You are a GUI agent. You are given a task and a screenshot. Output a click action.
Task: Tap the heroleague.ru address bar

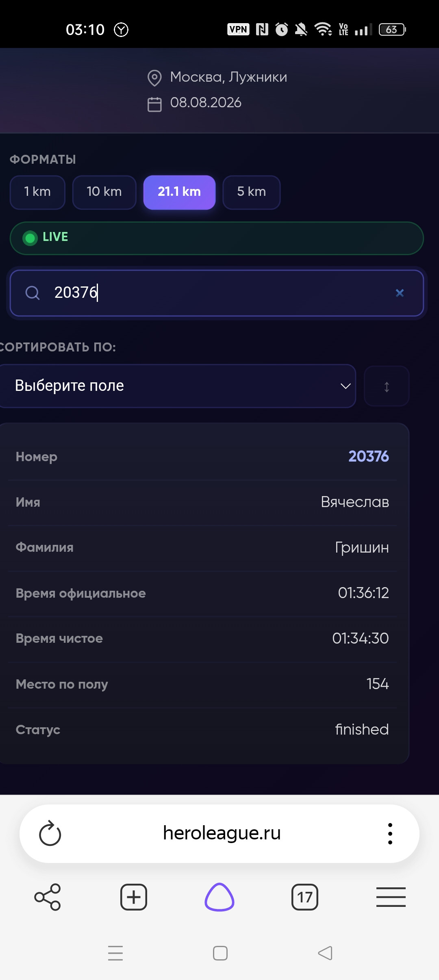click(x=222, y=833)
